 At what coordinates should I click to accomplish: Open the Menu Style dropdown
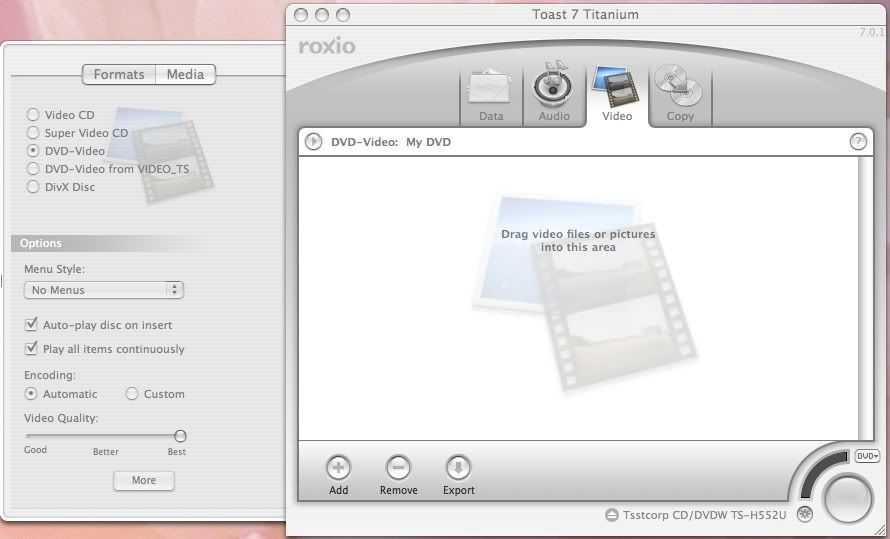pyautogui.click(x=104, y=290)
